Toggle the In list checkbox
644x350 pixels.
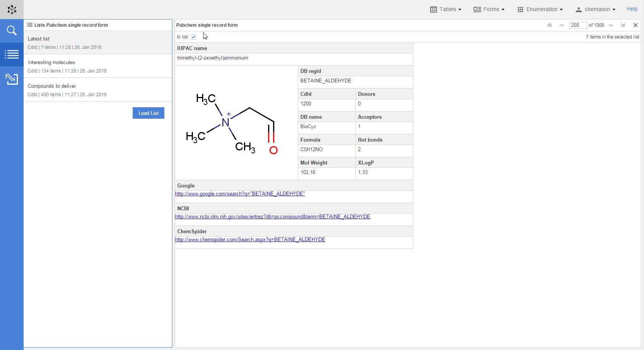pos(193,37)
